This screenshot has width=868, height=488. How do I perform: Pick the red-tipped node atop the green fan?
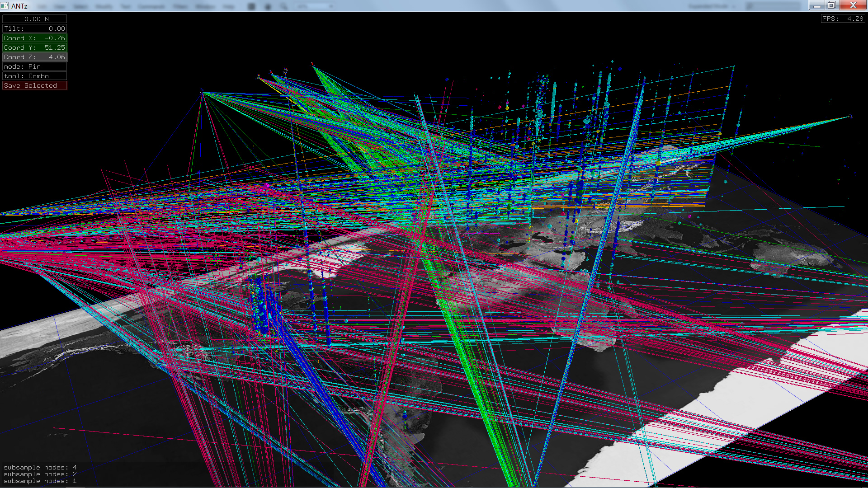pyautogui.click(x=312, y=64)
